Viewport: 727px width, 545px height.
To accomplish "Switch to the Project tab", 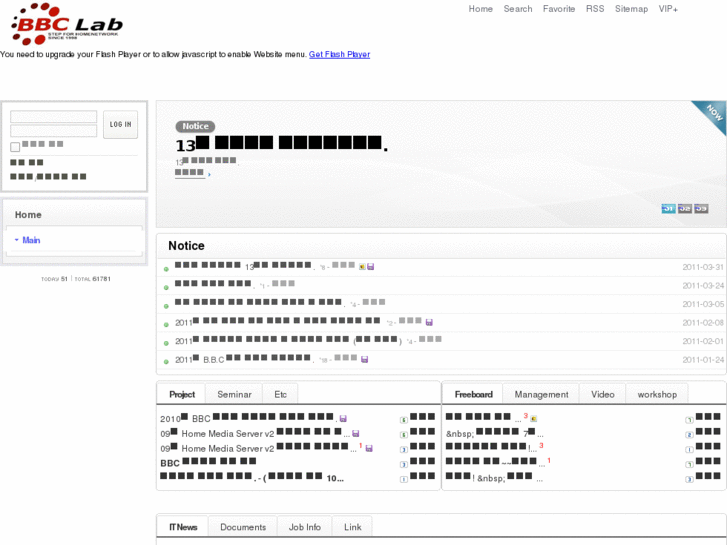I will 182,394.
